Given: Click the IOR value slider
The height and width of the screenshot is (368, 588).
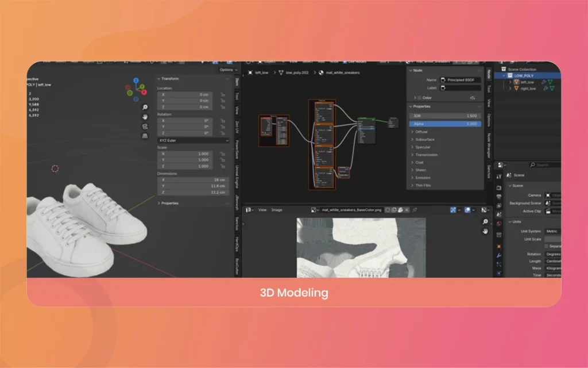Looking at the screenshot, I should tap(445, 116).
